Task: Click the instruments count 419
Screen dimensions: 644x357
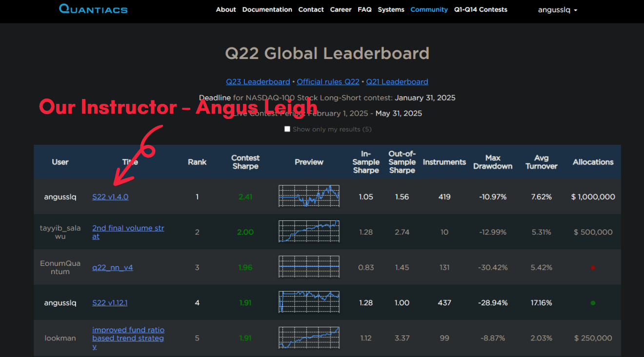Action: pyautogui.click(x=444, y=197)
